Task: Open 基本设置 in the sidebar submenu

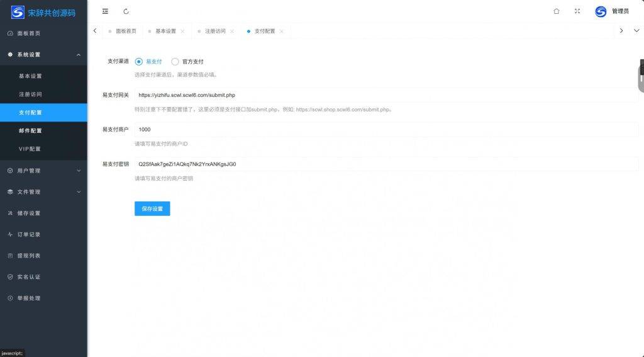Action: pyautogui.click(x=43, y=76)
